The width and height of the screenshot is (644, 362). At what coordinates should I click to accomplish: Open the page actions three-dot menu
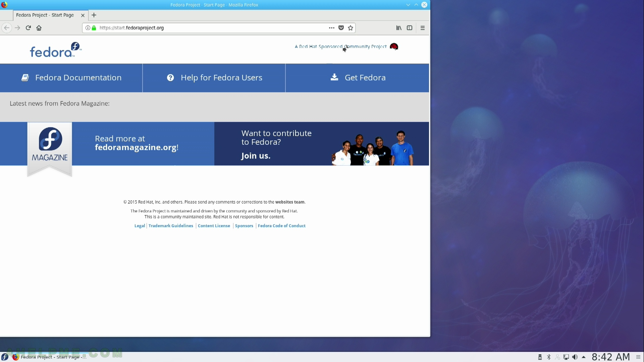pos(332,28)
